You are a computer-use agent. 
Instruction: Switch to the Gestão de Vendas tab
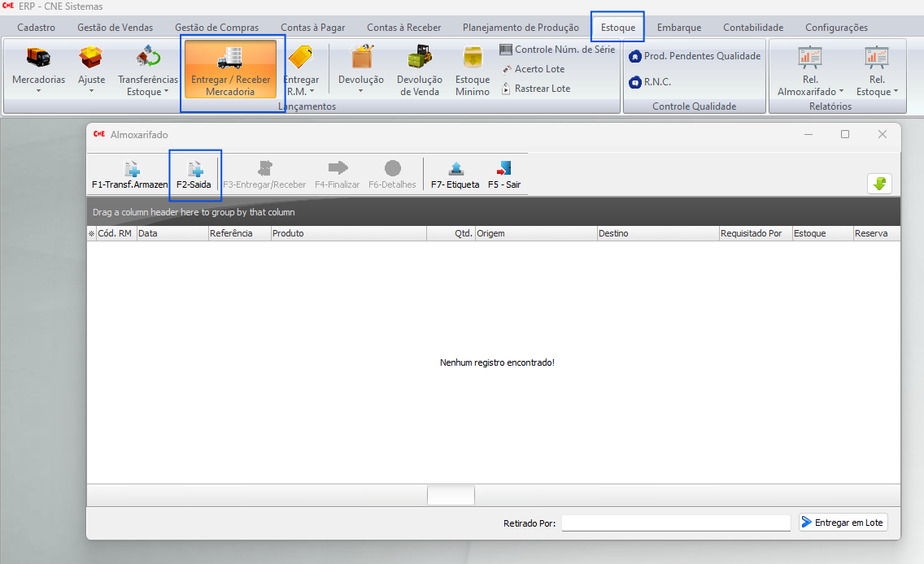(x=115, y=28)
